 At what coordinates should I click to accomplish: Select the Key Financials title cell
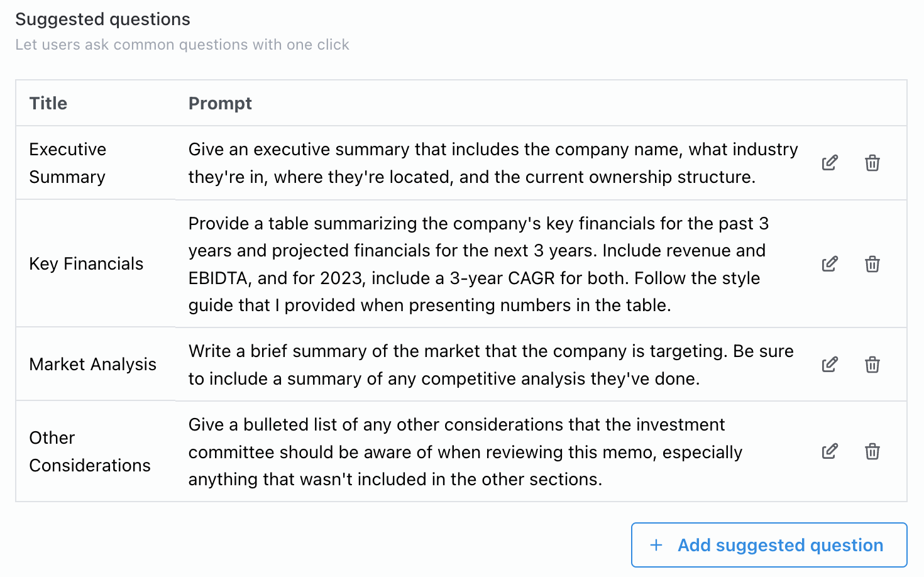click(86, 264)
